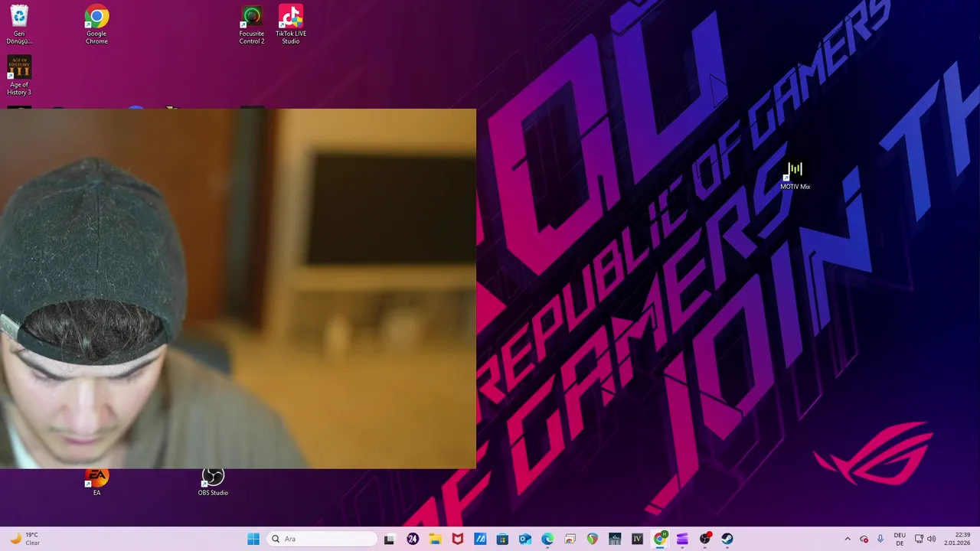Click the taskbar search box 'Ara'
980x551 pixels.
click(322, 539)
